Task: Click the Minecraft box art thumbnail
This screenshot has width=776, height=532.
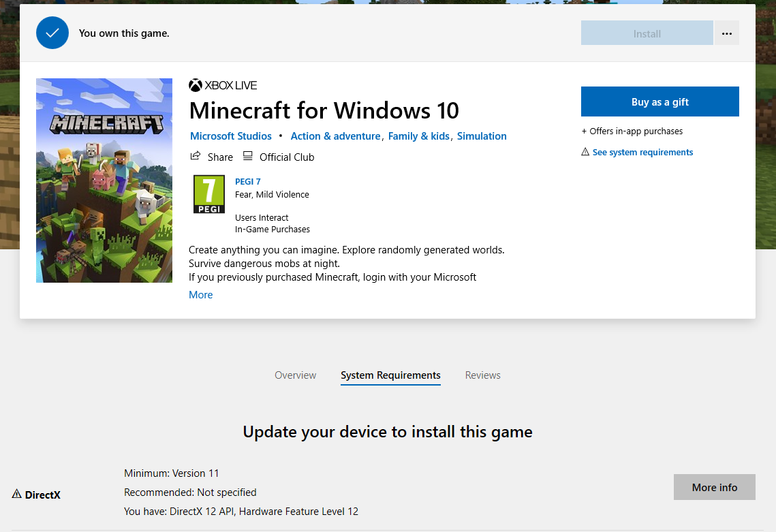Action: (x=104, y=180)
